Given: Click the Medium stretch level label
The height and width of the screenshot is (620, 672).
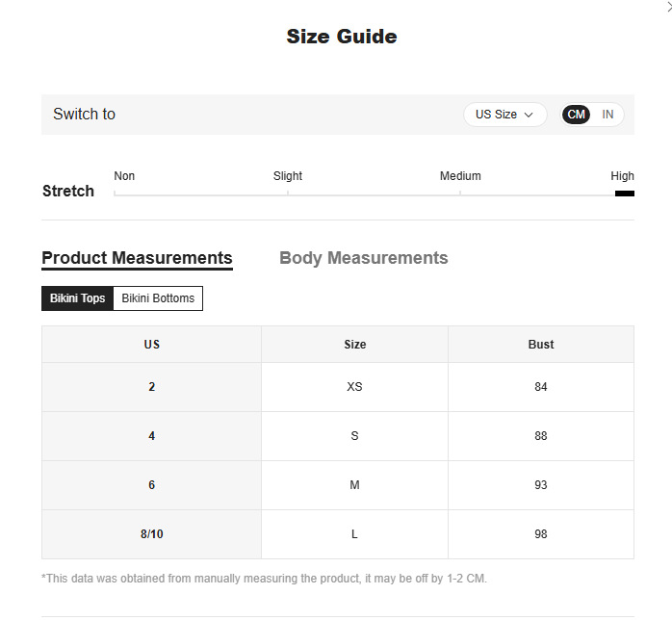Looking at the screenshot, I should click(460, 176).
